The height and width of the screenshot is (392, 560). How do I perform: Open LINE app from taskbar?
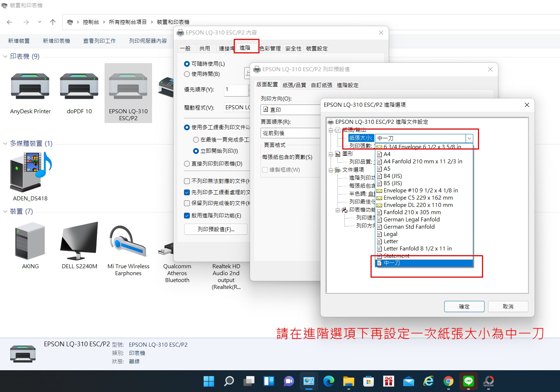coord(469,381)
